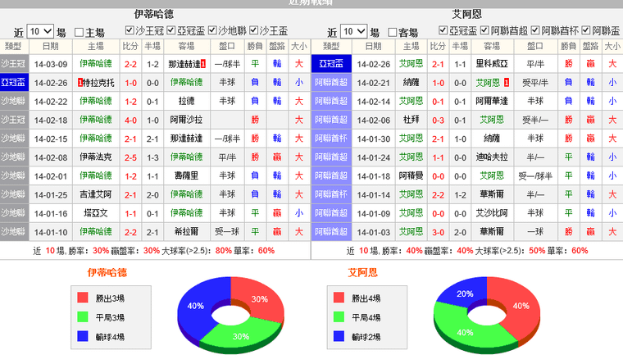The width and height of the screenshot is (623, 364).
Task: Click the red 勝出3場 legend swatch
Action: (x=83, y=298)
